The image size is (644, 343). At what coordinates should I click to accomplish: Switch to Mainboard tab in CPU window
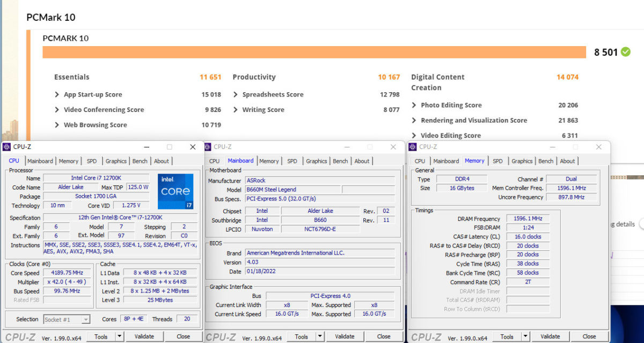[x=40, y=161]
